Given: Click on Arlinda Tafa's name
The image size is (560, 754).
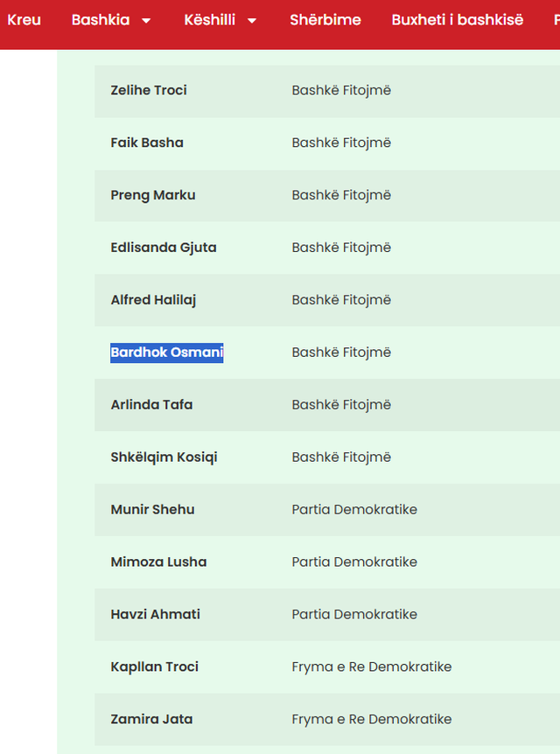Looking at the screenshot, I should coord(151,405).
